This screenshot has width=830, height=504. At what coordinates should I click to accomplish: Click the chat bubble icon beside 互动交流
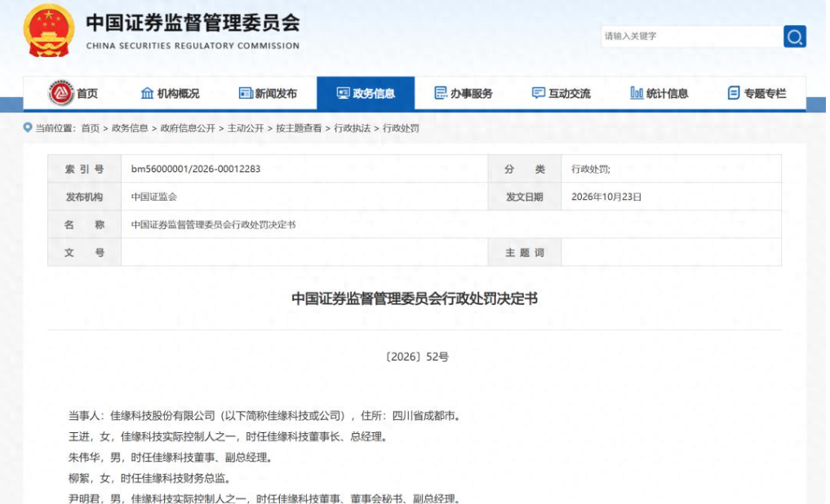tap(539, 93)
